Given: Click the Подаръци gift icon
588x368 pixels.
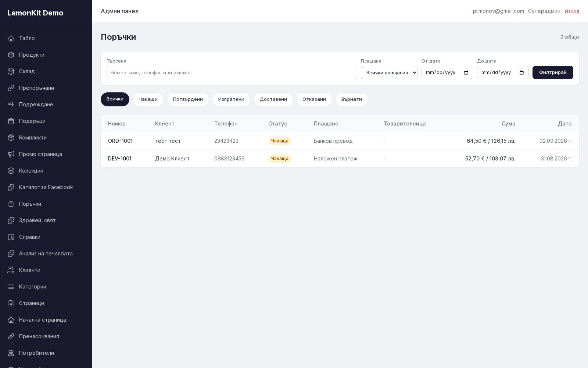Looking at the screenshot, I should (11, 121).
